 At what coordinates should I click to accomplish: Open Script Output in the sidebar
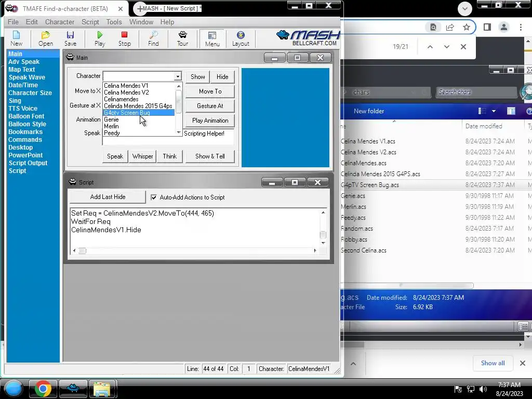28,163
